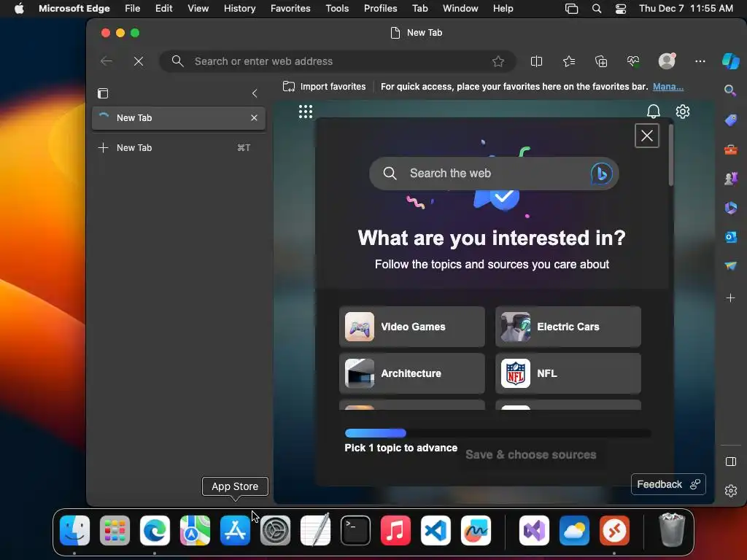Open sidebar Games chess icon
Screen dimensions: 747x560
pyautogui.click(x=731, y=179)
